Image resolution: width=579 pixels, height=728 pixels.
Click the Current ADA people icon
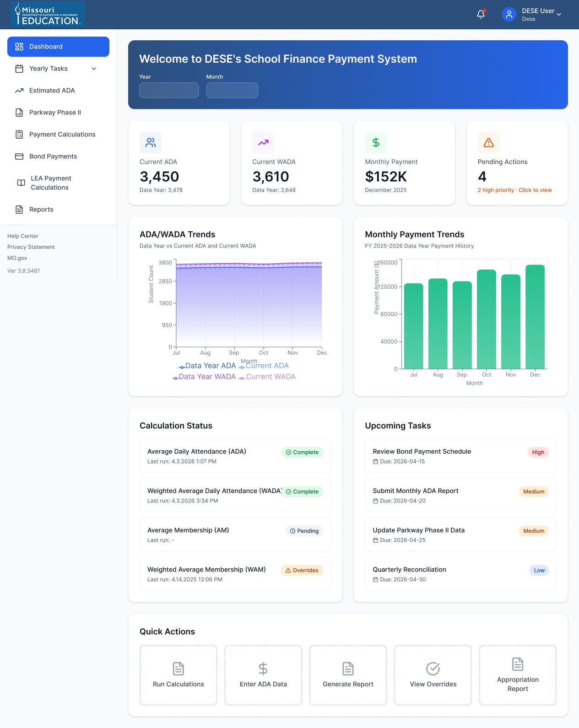point(151,143)
